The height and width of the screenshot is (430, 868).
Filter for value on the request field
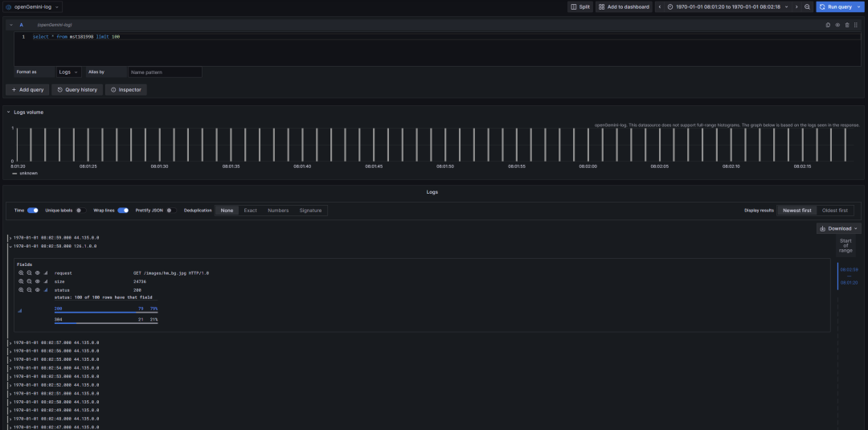coord(20,272)
